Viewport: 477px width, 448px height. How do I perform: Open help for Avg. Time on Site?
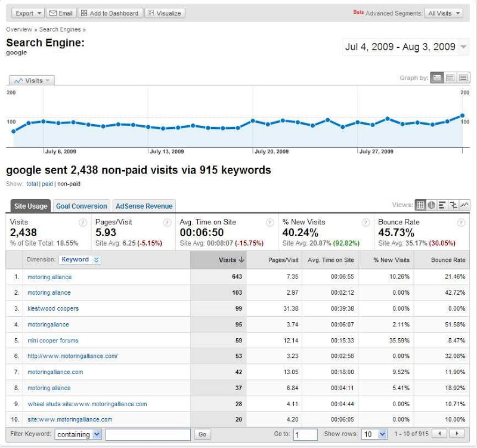pos(270,223)
